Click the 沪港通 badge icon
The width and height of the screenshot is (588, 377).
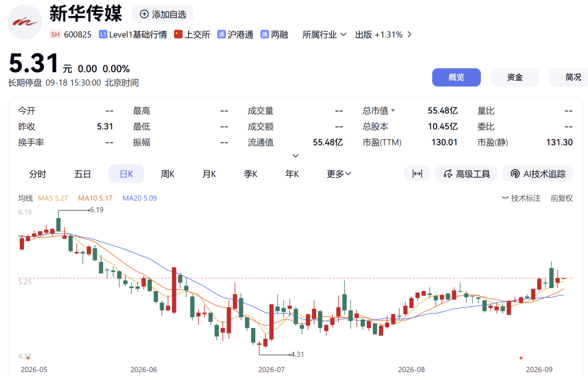coord(221,34)
